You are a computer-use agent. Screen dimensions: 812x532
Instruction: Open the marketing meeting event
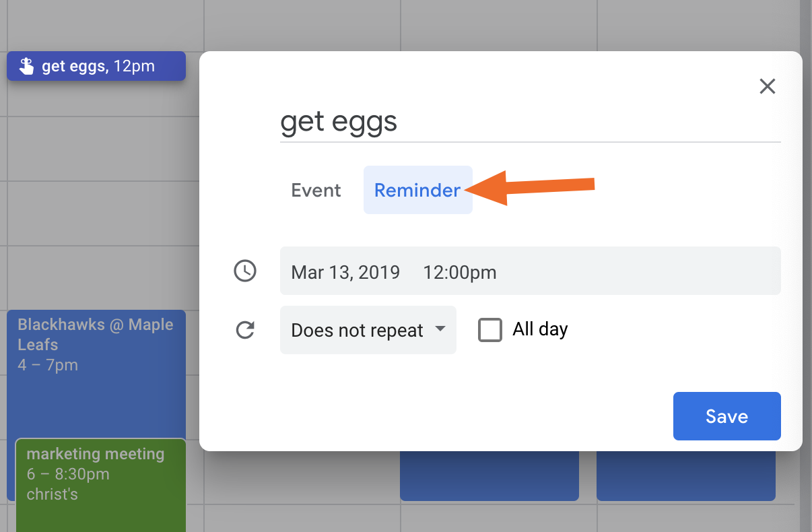[100, 485]
